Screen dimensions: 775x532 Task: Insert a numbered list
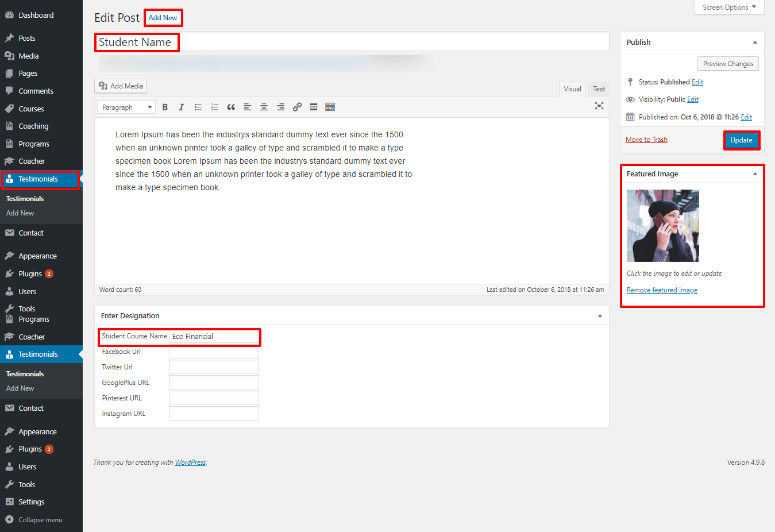coord(215,107)
